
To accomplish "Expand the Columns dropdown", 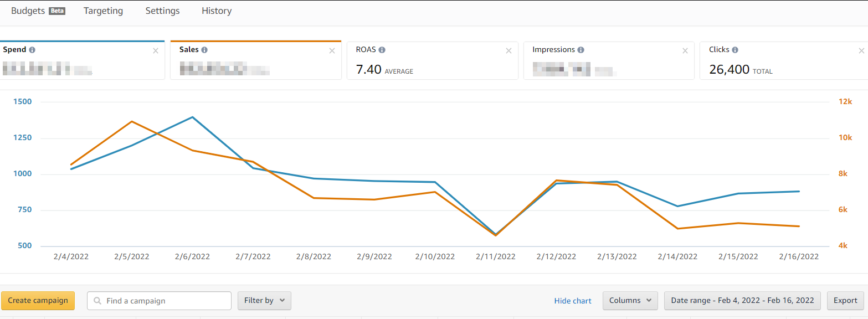I will tap(630, 301).
